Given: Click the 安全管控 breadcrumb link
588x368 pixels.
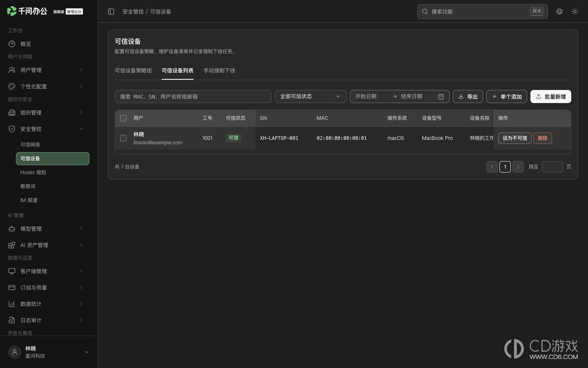Looking at the screenshot, I should click(x=133, y=11).
